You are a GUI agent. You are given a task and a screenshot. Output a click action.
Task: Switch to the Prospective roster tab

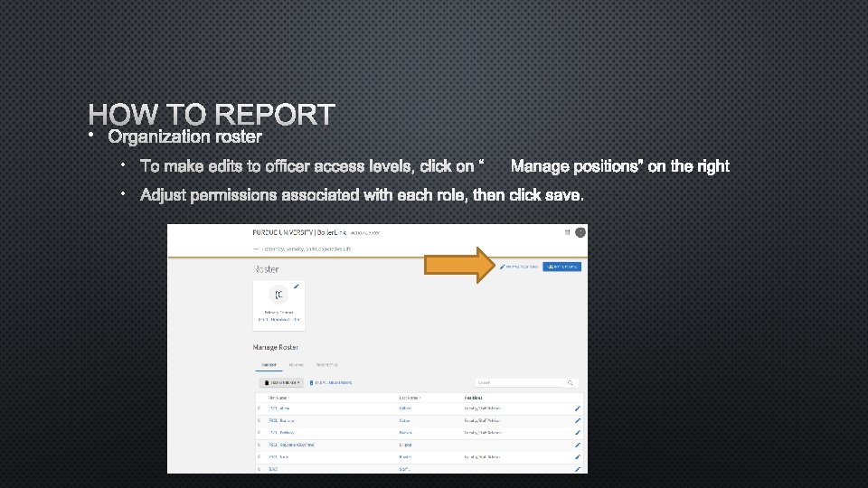pyautogui.click(x=326, y=365)
